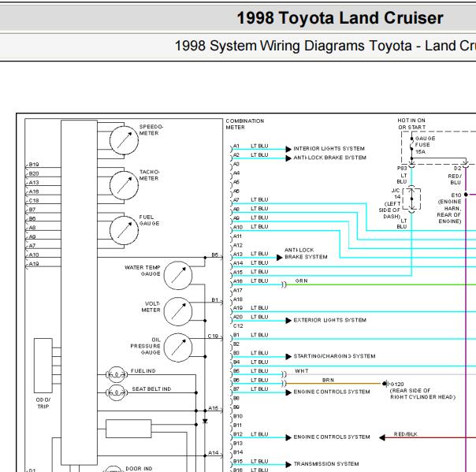Click the J/C 14 junction connector symbol

click(x=411, y=199)
